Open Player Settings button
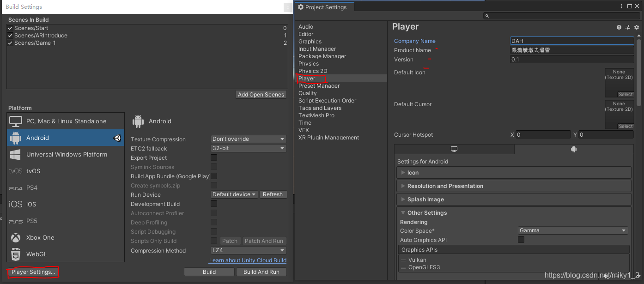 (x=33, y=272)
